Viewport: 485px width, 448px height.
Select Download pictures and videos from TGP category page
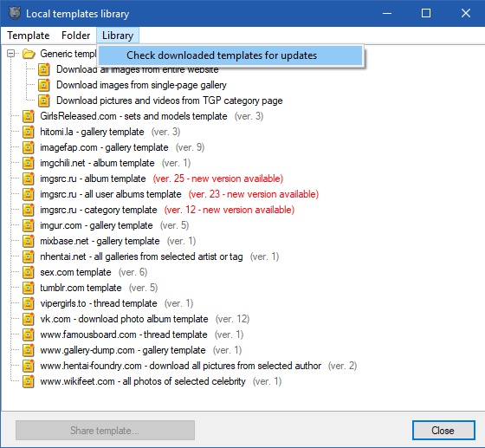[x=170, y=101]
